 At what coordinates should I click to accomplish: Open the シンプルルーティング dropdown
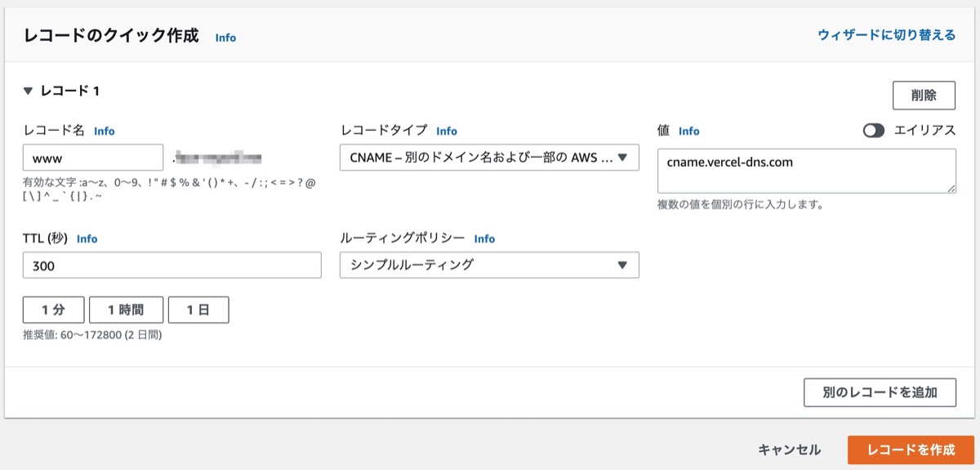tap(489, 265)
